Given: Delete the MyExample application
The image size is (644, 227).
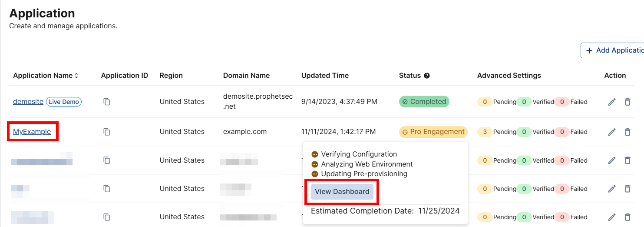Looking at the screenshot, I should coord(627,132).
